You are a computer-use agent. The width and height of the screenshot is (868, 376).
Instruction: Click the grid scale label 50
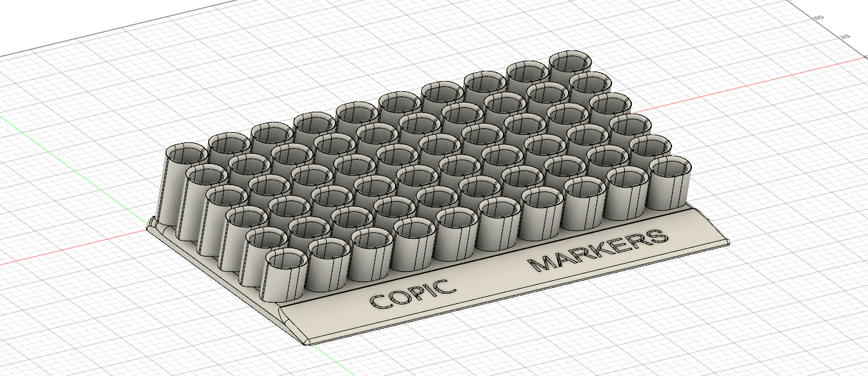click(x=818, y=17)
